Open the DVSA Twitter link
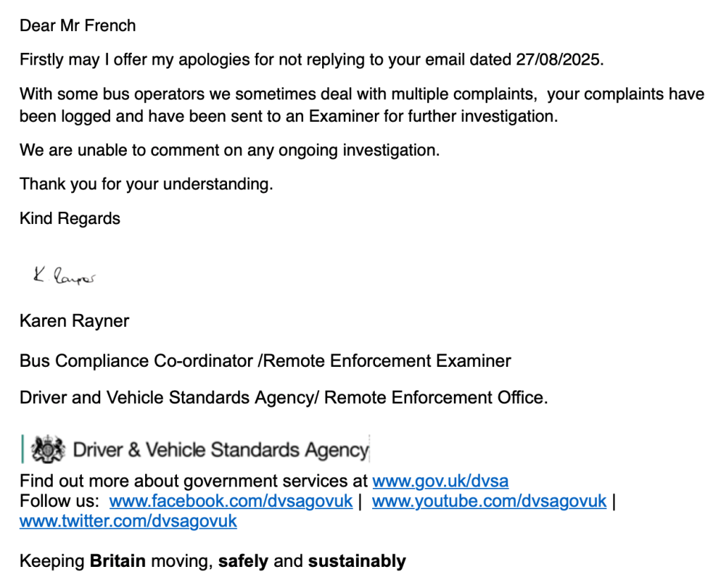721x588 pixels. pos(128,521)
